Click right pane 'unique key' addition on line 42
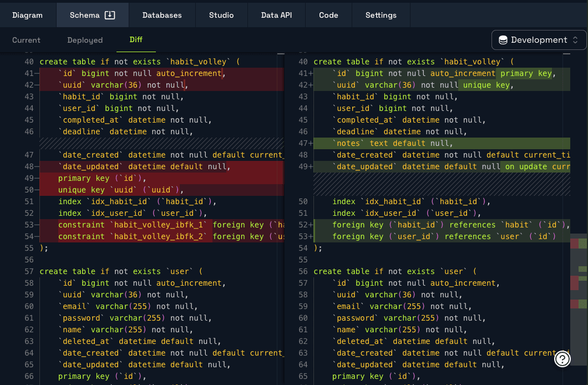 (486, 85)
